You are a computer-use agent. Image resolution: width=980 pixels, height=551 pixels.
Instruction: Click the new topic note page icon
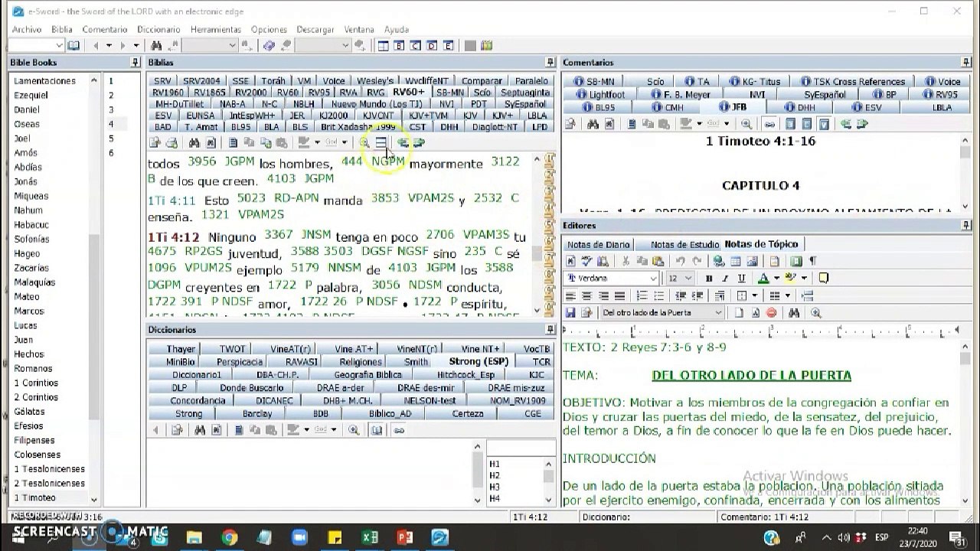coord(739,312)
